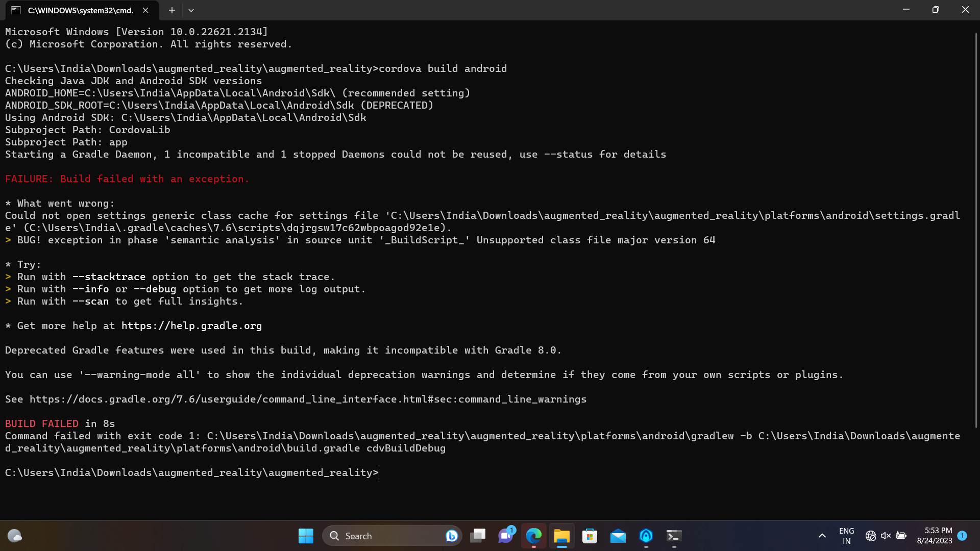Viewport: 980px width, 551px height.
Task: Open the Windows Start menu
Action: [x=306, y=536]
